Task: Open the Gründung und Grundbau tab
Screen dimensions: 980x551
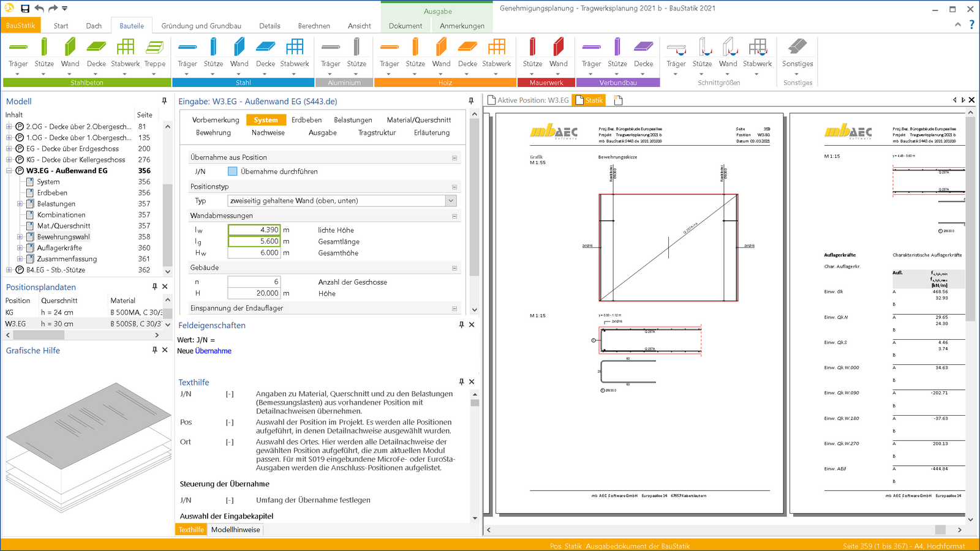Action: click(201, 26)
